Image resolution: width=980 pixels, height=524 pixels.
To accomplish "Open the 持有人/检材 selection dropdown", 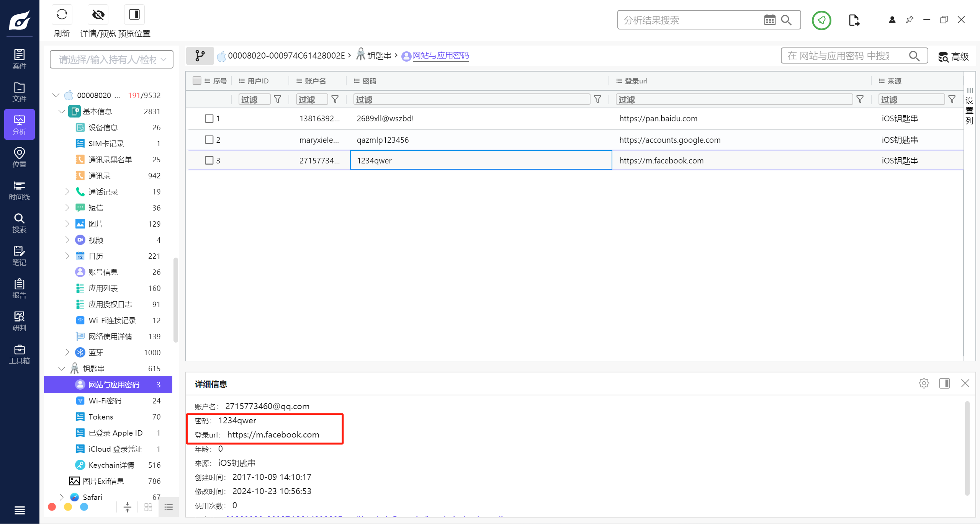I will (111, 59).
